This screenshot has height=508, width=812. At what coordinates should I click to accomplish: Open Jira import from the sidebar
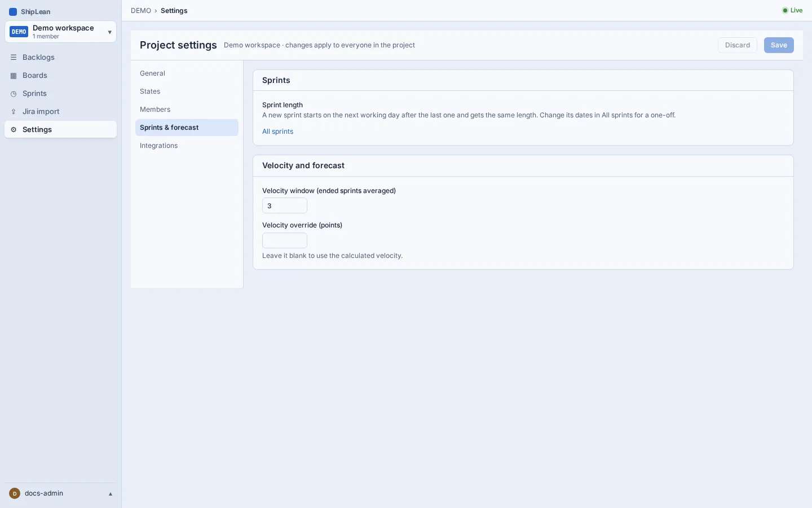click(60, 112)
